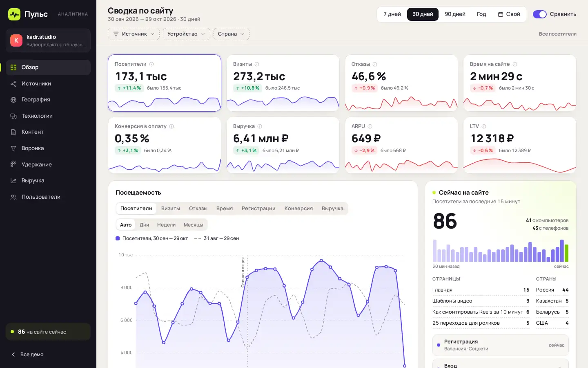
Task: Open the Регистрация event from Валенсия
Action: (x=500, y=345)
